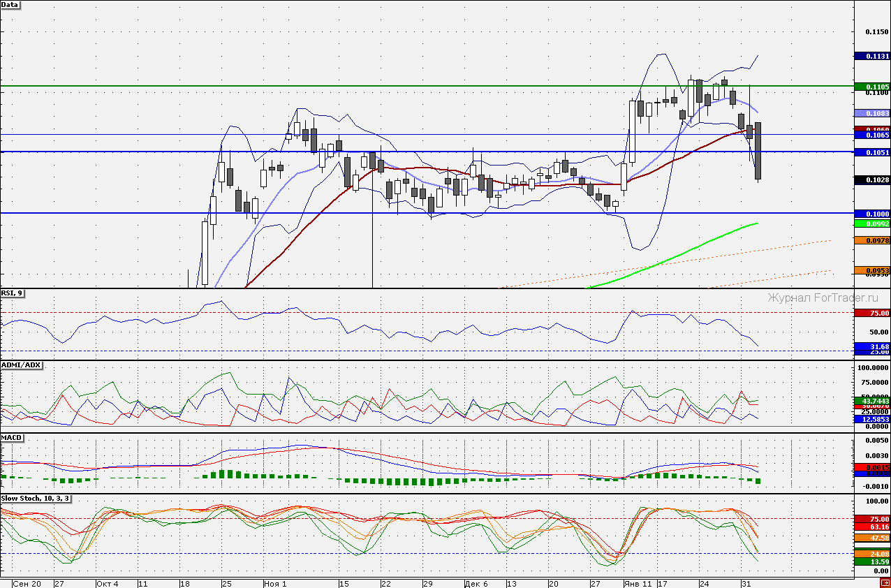Click the 75.0000 value on the ADX scale
Image resolution: width=891 pixels, height=588 pixels.
[x=876, y=383]
